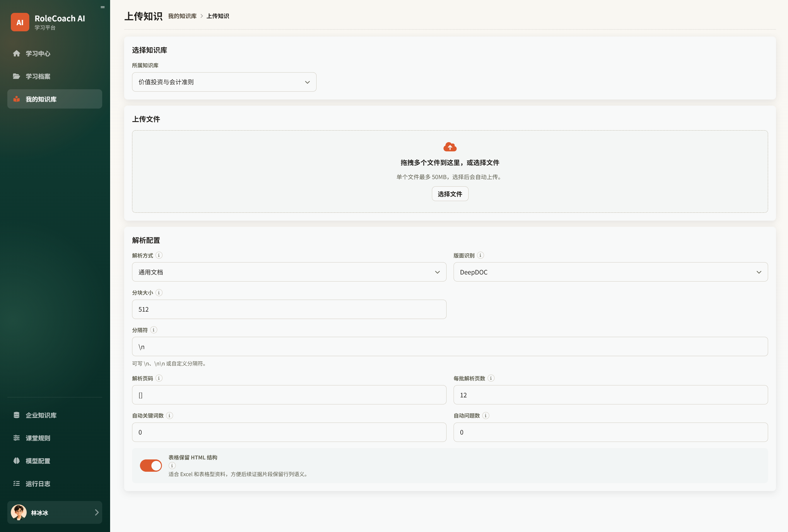Show info tooltip for 自动问题数

tap(486, 416)
